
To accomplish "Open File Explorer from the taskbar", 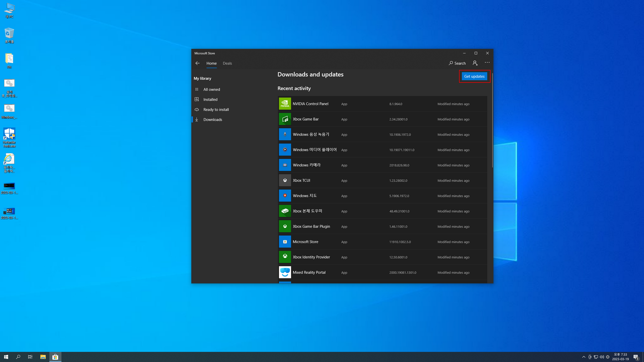I will [x=43, y=357].
